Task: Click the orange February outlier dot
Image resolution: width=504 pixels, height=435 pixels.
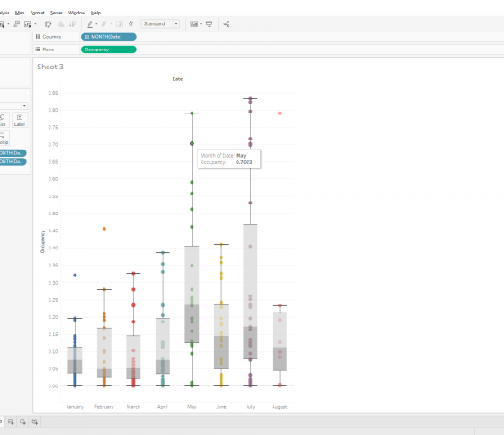Action: tap(104, 229)
